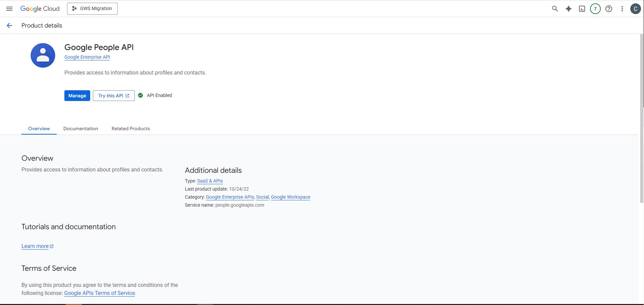Screen dimensions: 644x305
Task: Open the three-dot settings menu
Action: pyautogui.click(x=622, y=9)
